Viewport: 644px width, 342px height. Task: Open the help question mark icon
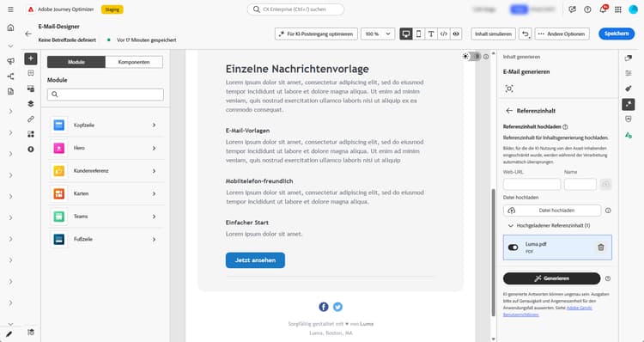click(587, 9)
